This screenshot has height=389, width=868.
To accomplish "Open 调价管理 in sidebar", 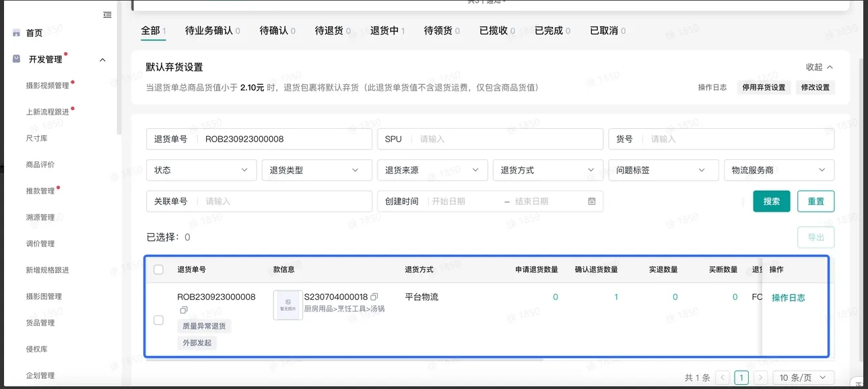I will (40, 243).
